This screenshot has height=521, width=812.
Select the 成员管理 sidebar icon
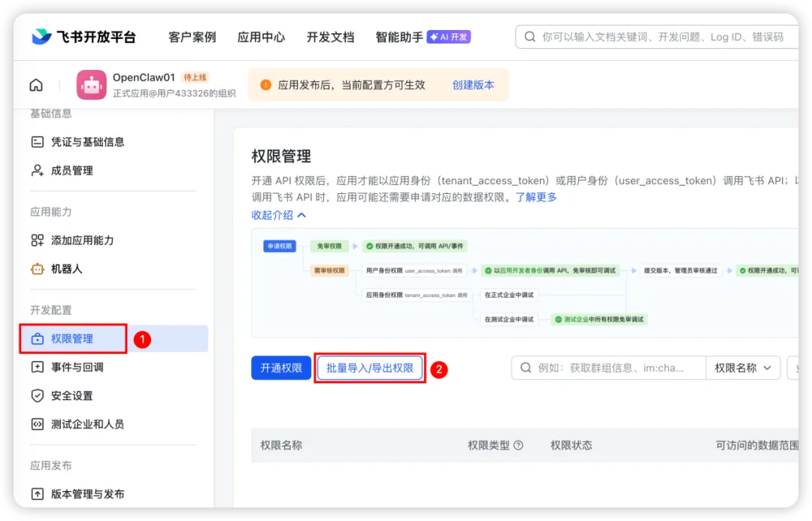(35, 170)
